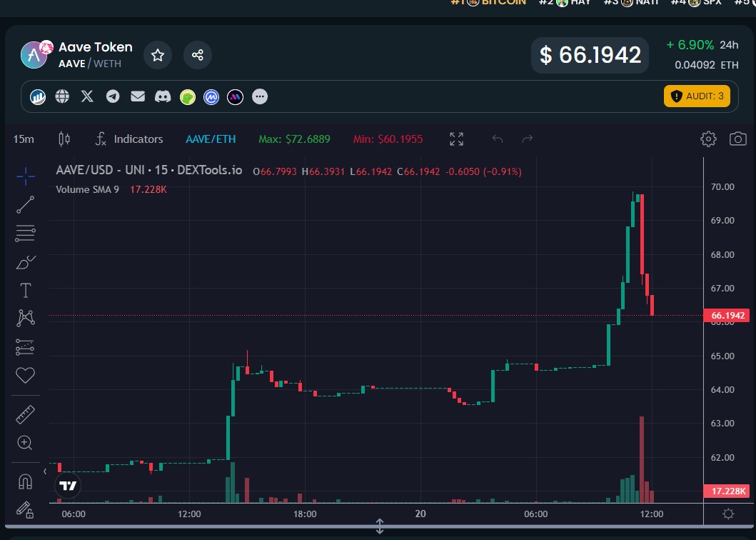Image resolution: width=756 pixels, height=540 pixels.
Task: Select the Fibonacci retracement tool
Action: pos(25,233)
